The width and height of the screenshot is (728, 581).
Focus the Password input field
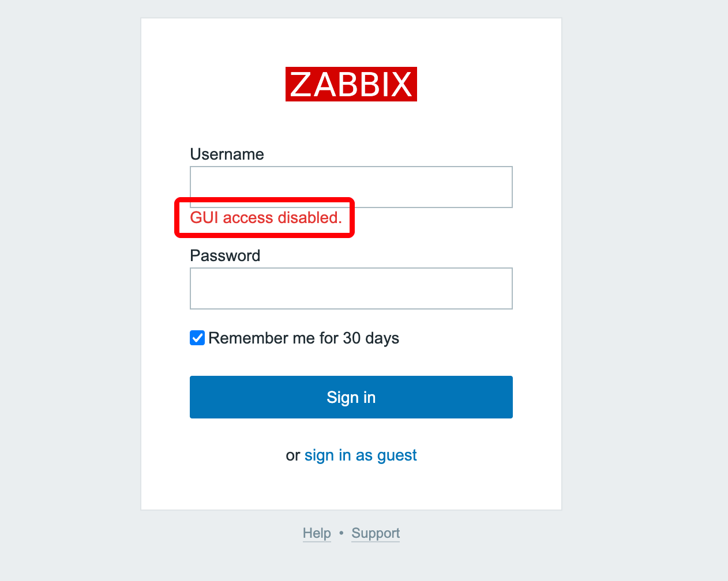tap(351, 288)
